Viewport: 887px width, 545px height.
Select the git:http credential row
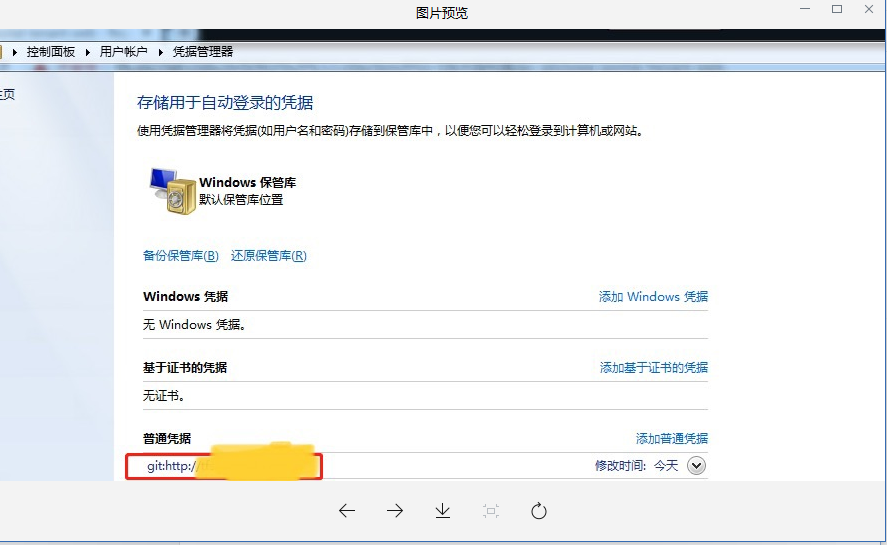pyautogui.click(x=425, y=466)
